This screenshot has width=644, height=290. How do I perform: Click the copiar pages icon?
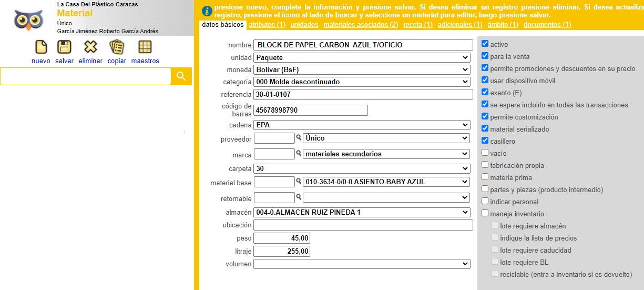pyautogui.click(x=117, y=47)
